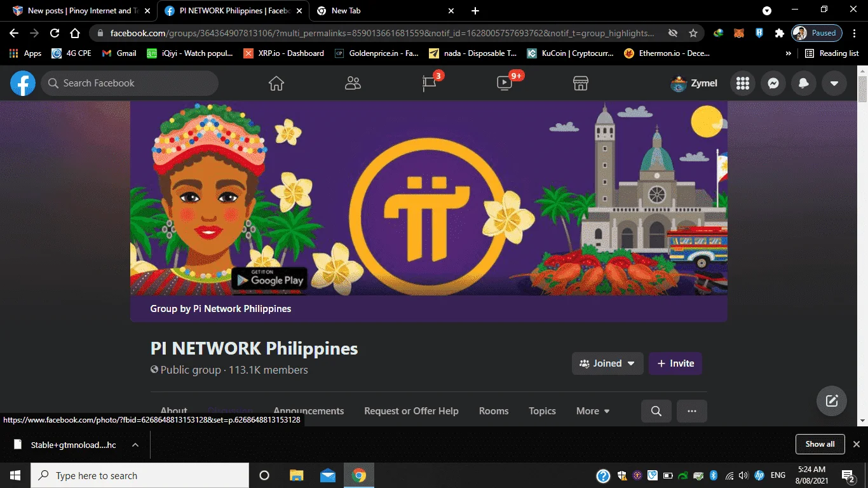Open Facebook Home feed icon
Screen dimensions: 868x488
(x=276, y=83)
